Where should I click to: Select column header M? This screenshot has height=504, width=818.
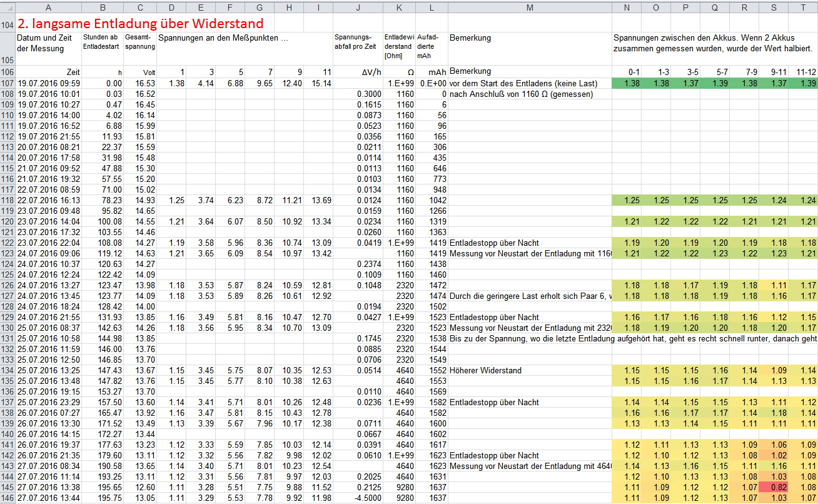pos(530,6)
